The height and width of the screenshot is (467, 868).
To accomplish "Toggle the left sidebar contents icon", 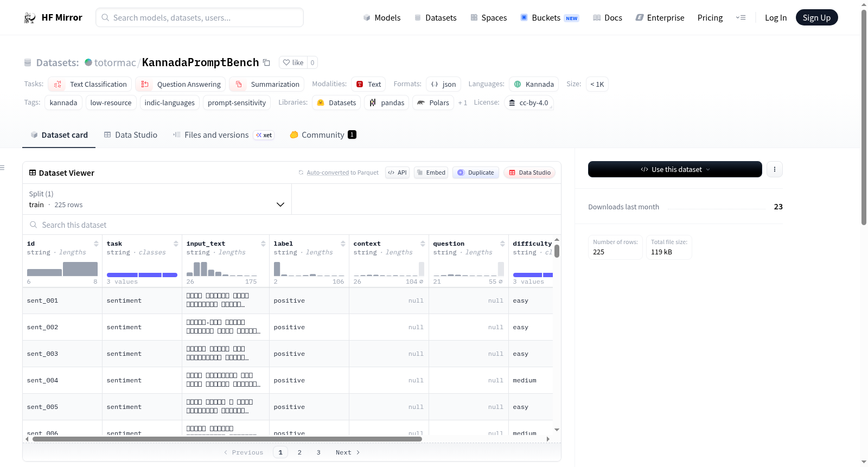I will point(3,168).
